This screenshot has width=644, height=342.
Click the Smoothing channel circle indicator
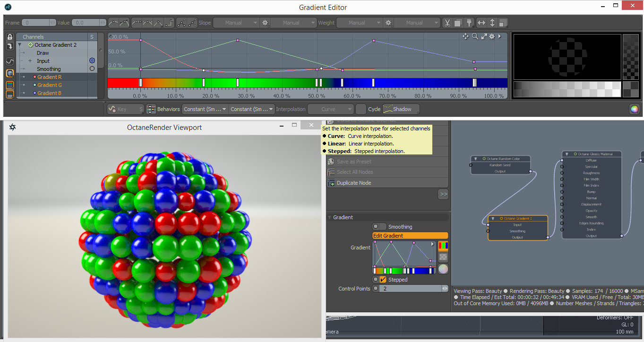coord(92,69)
